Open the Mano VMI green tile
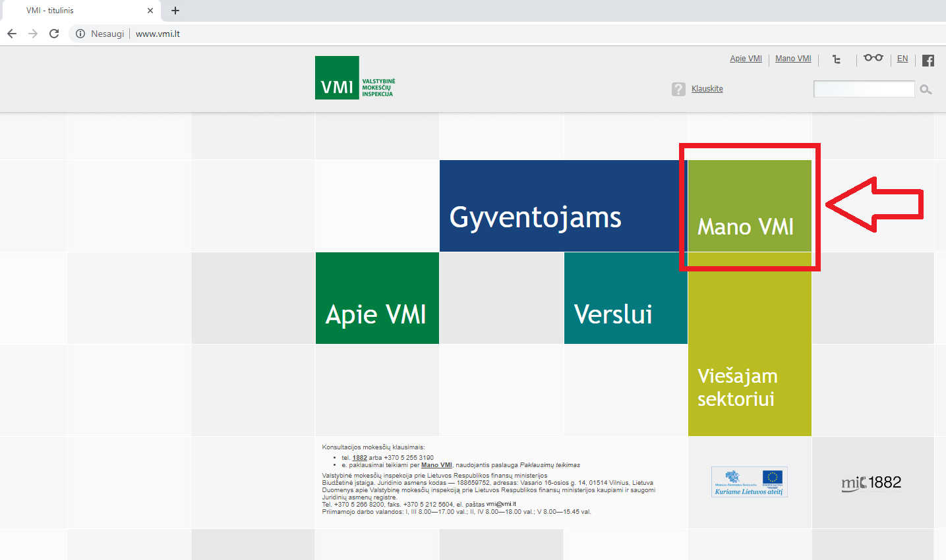 point(750,206)
